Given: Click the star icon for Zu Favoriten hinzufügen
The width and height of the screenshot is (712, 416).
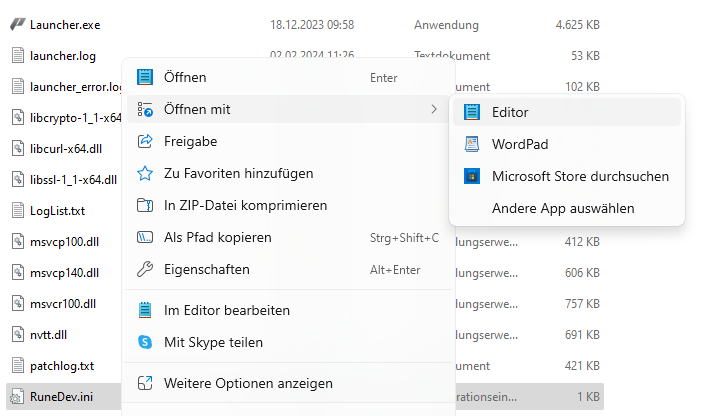Looking at the screenshot, I should point(145,174).
